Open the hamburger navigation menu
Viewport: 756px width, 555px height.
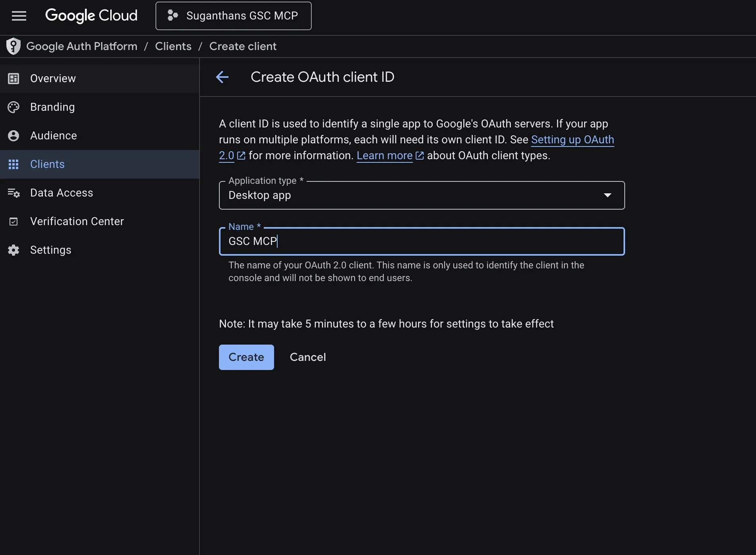[x=19, y=16]
